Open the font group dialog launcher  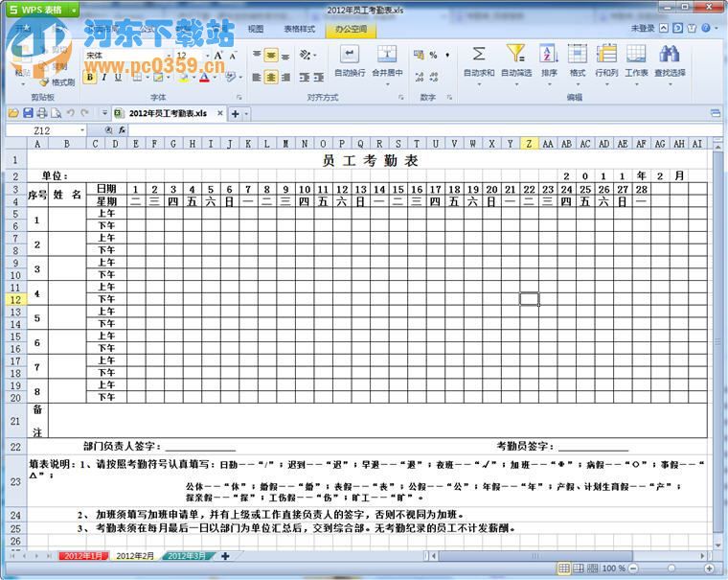point(239,97)
